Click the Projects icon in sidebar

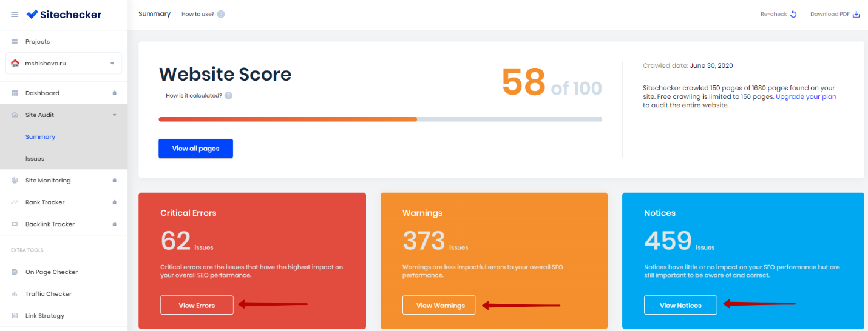pyautogui.click(x=15, y=41)
